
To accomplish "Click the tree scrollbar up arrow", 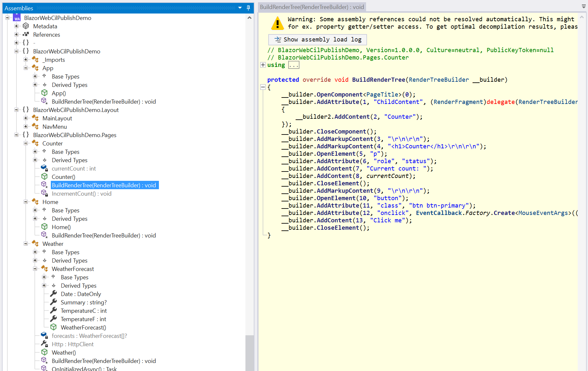I will (x=249, y=18).
